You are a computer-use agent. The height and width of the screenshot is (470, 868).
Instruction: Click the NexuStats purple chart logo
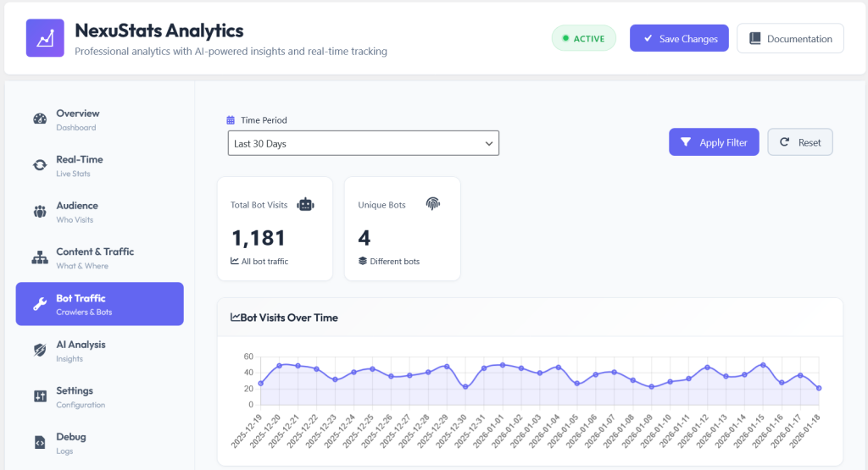(45, 38)
